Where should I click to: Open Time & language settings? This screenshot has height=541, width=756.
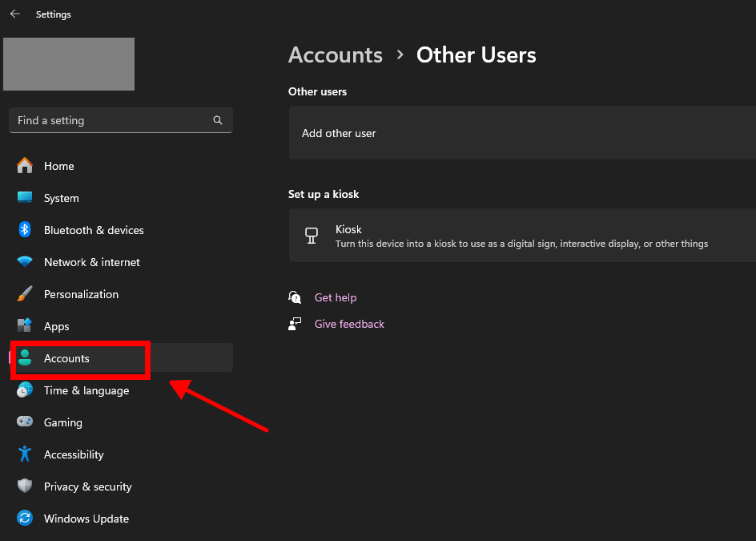coord(86,390)
